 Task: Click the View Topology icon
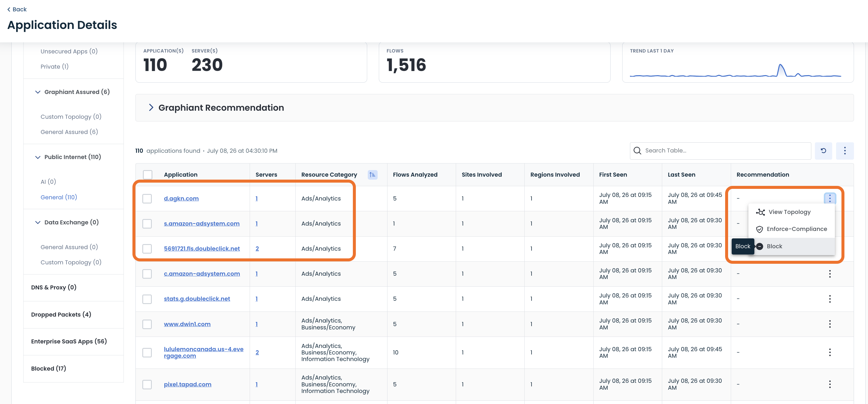pyautogui.click(x=760, y=212)
